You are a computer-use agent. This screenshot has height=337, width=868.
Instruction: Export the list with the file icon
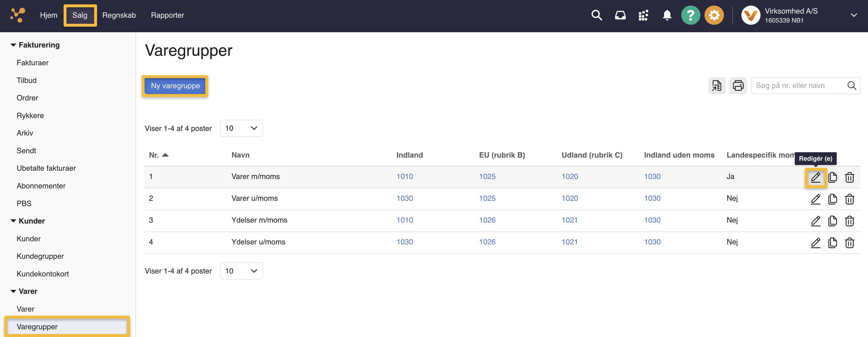(717, 86)
